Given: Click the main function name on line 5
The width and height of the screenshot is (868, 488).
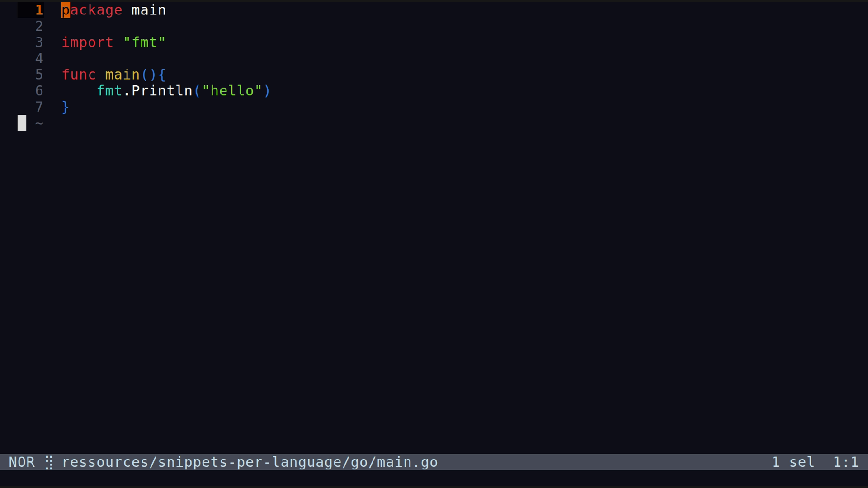Looking at the screenshot, I should pyautogui.click(x=122, y=75).
